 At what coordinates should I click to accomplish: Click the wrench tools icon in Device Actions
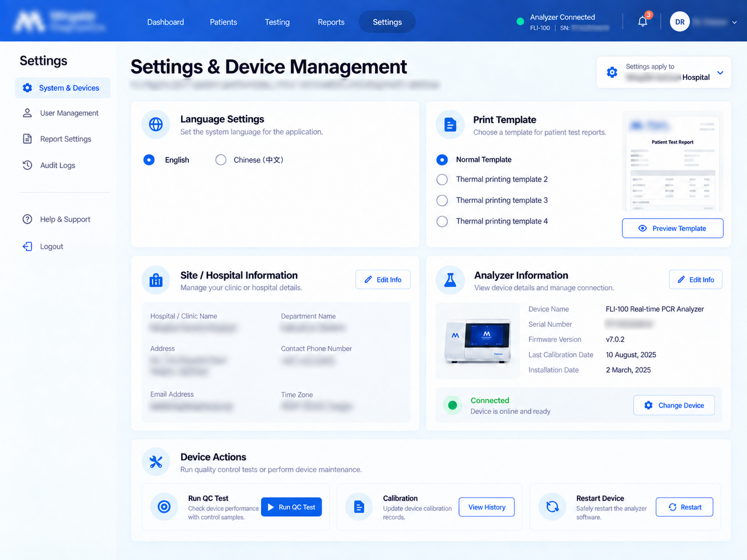tap(156, 462)
